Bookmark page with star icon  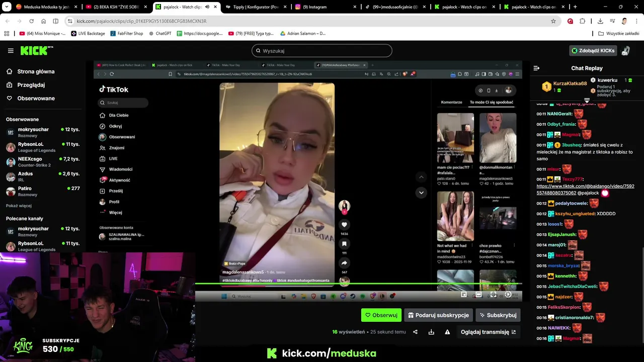coord(553,21)
